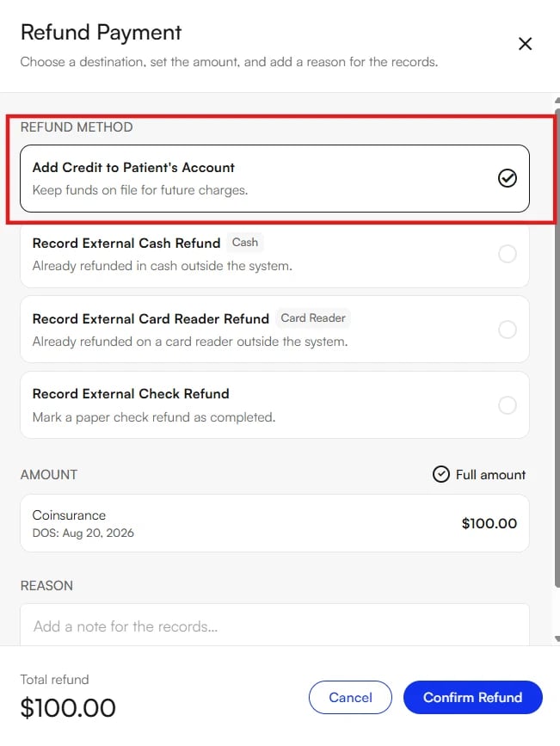
Task: Click the Card Reader tag badge
Action: point(313,318)
